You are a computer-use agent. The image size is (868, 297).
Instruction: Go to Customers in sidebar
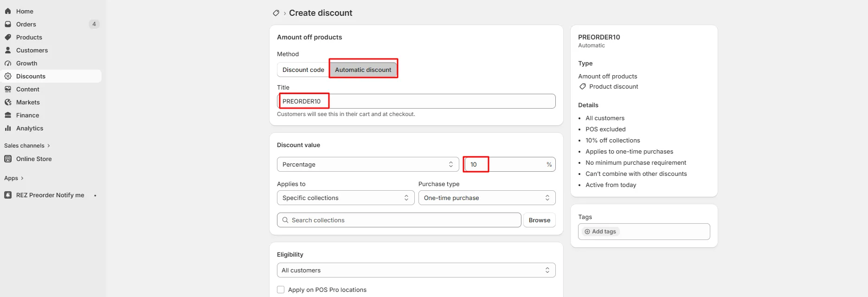tap(51, 50)
